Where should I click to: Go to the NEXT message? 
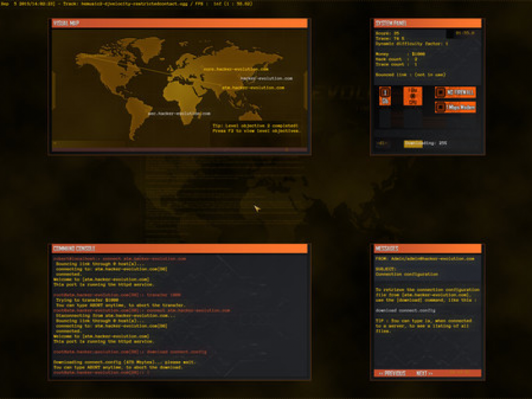[424, 373]
